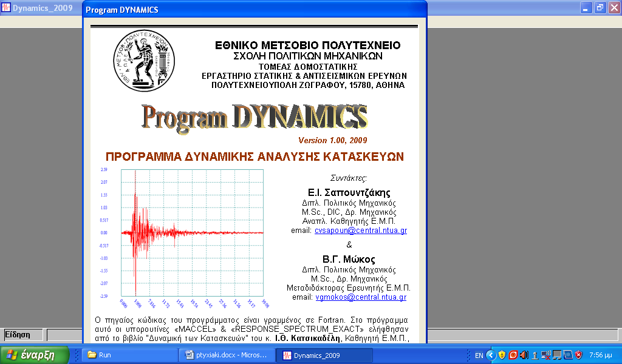
Task: Click the red shield alert tray icon
Action: (x=578, y=355)
